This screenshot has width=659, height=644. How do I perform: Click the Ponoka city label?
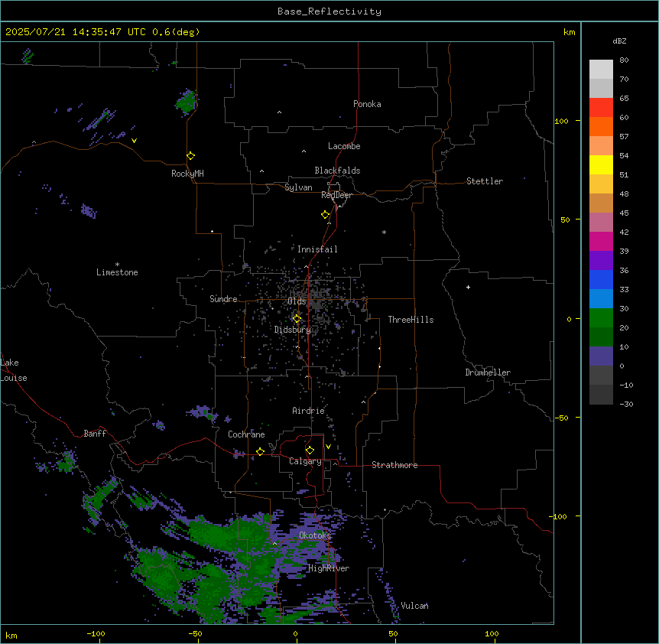pyautogui.click(x=367, y=104)
